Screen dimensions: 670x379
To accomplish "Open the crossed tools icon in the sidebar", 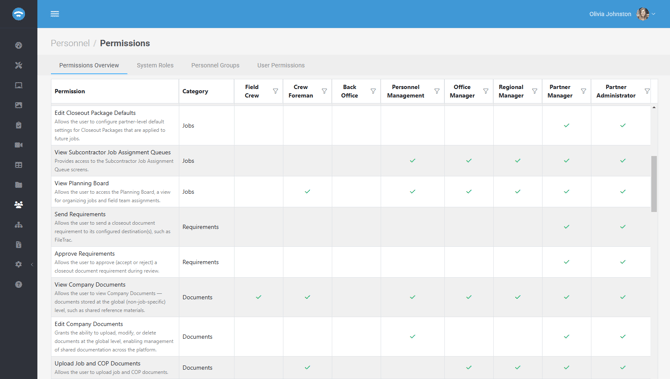I will (18, 65).
